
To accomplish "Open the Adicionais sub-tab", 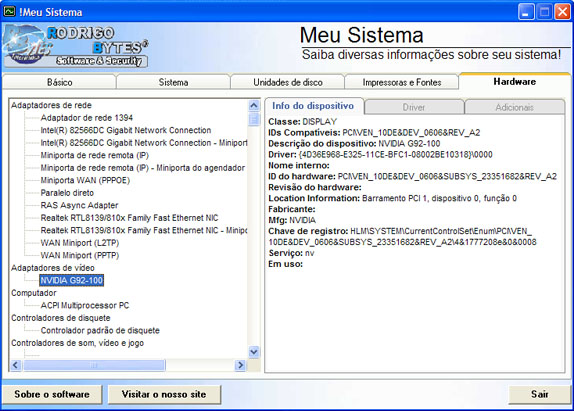I will (514, 107).
